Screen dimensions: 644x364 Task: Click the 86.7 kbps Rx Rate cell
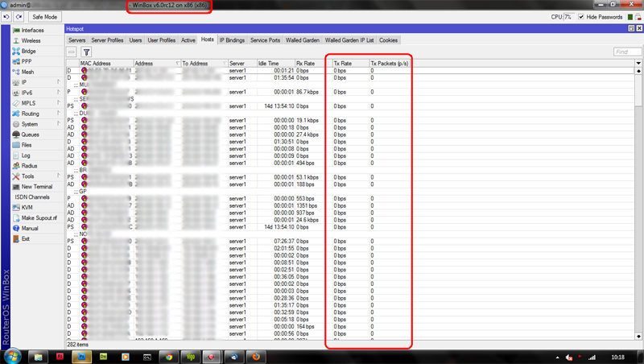(308, 92)
